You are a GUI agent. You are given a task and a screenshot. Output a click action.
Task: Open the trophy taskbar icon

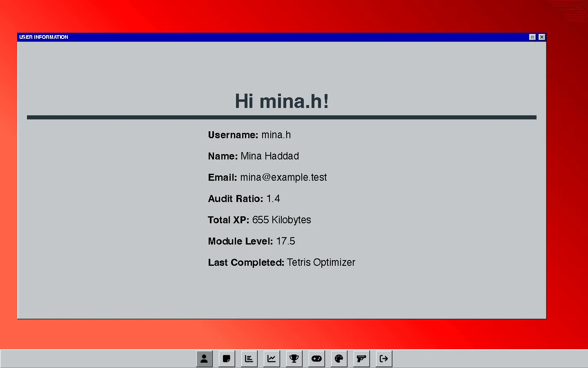(294, 359)
